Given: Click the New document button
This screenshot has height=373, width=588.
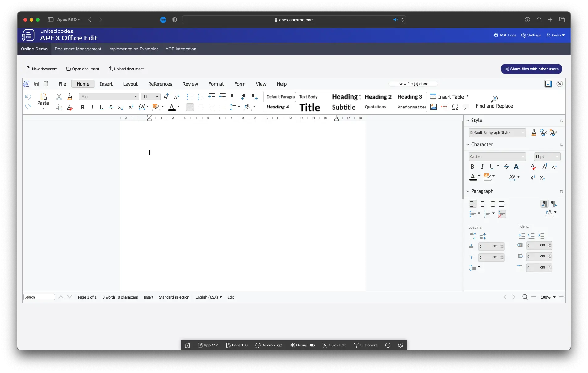Looking at the screenshot, I should pyautogui.click(x=42, y=69).
